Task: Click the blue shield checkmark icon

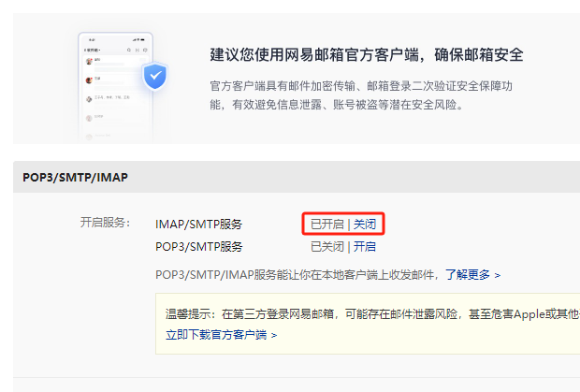Action: pos(152,77)
